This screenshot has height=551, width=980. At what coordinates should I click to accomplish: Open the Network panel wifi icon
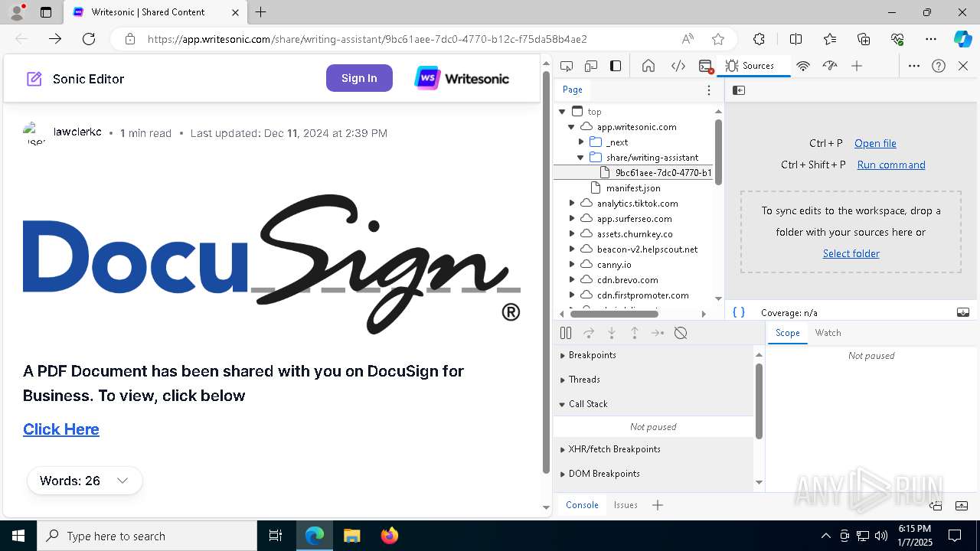[803, 66]
